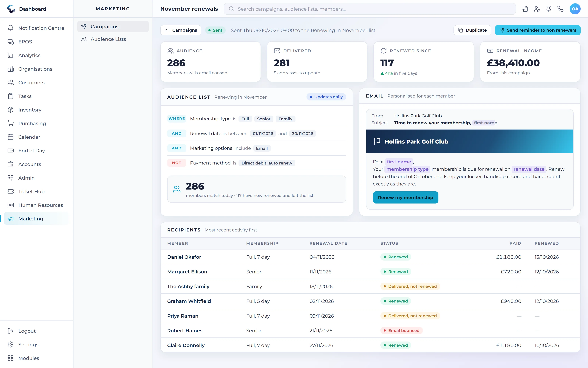Switch to Audience Lists section
Screen dimensions: 588x368
coord(113,39)
